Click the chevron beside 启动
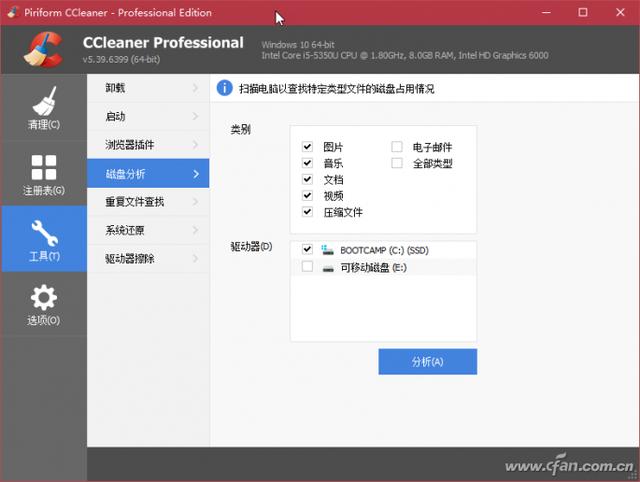 coord(196,116)
